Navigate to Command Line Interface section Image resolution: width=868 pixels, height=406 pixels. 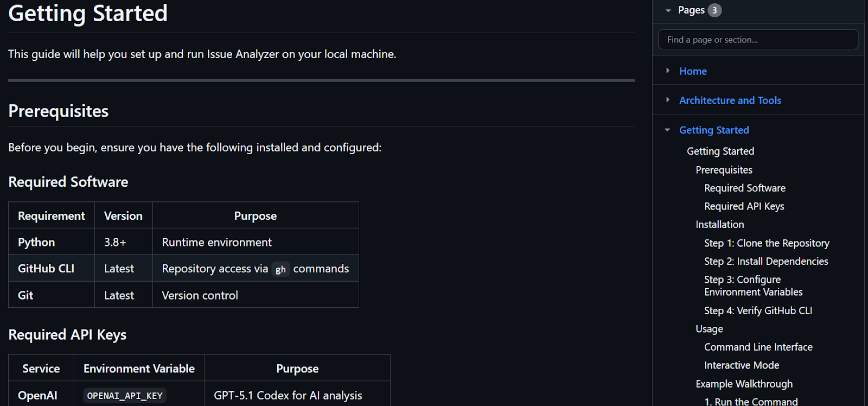pyautogui.click(x=758, y=346)
